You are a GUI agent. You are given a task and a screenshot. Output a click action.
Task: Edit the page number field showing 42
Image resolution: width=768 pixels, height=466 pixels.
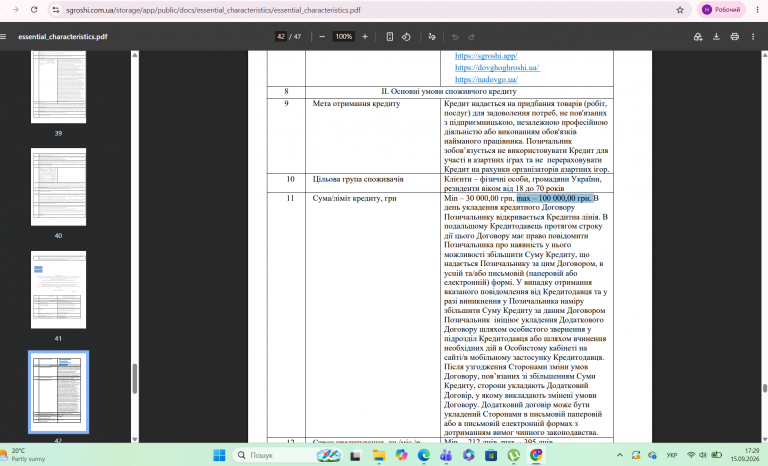click(x=281, y=37)
